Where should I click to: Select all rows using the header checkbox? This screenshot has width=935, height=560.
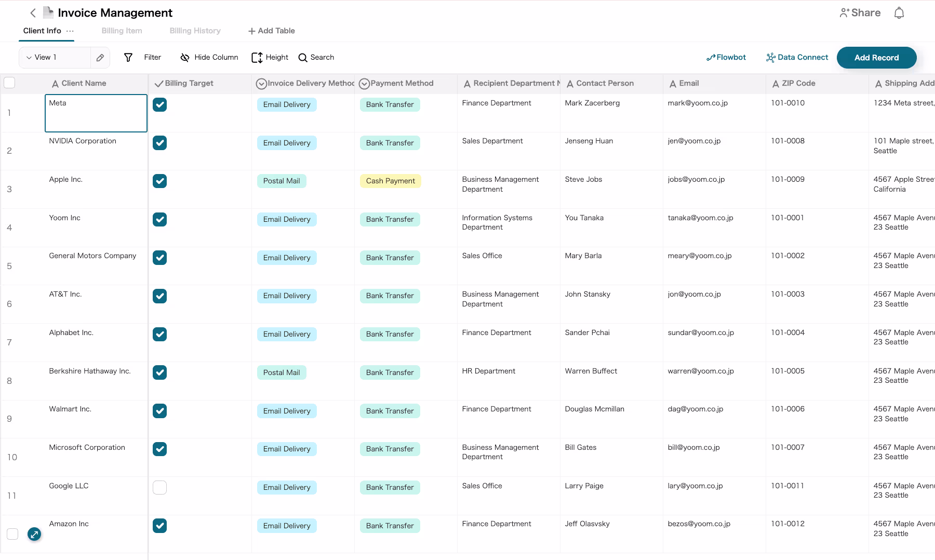point(9,83)
